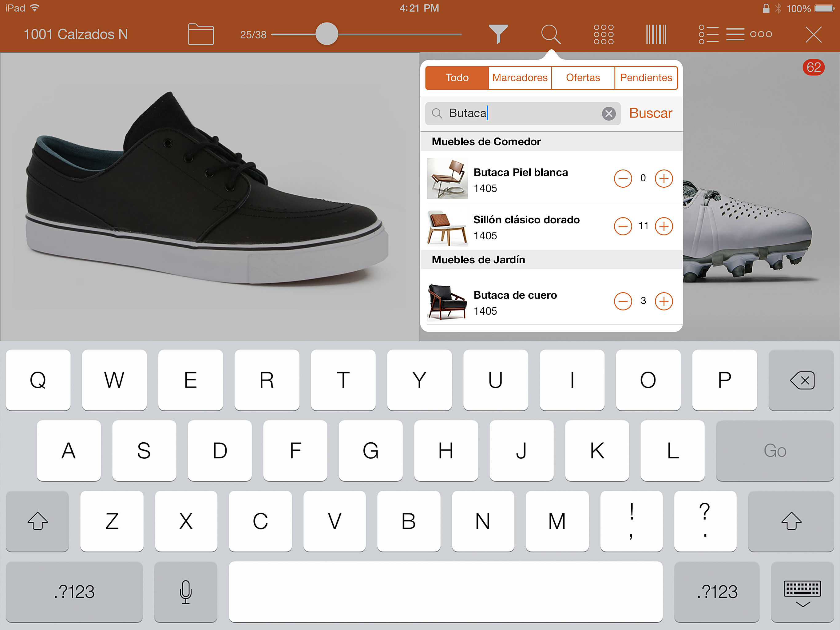This screenshot has width=840, height=630.
Task: Open the folder icon in toolbar
Action: (x=200, y=34)
